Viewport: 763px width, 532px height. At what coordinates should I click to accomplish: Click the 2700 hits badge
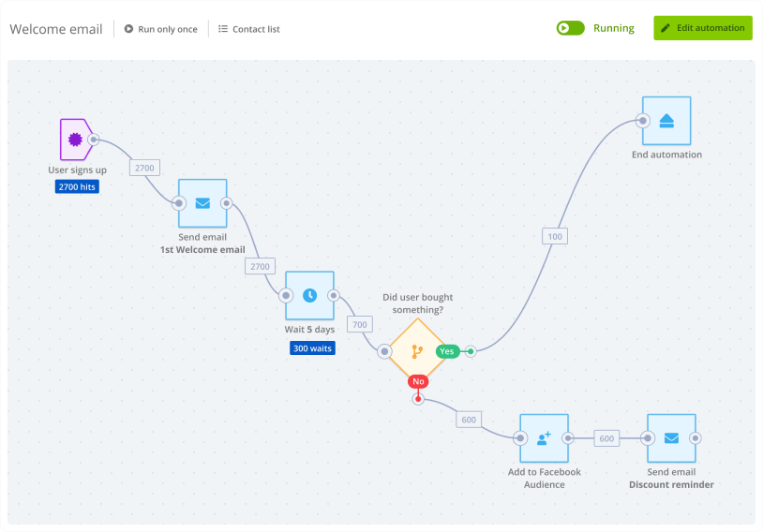click(77, 186)
